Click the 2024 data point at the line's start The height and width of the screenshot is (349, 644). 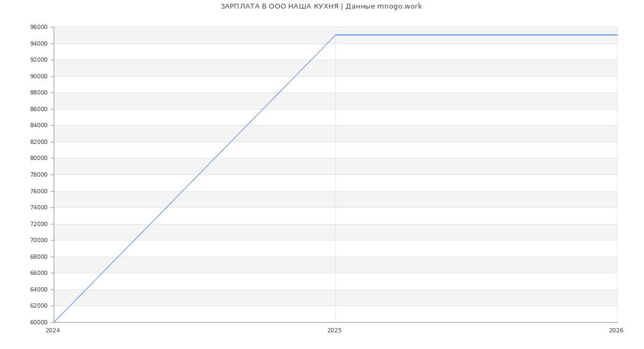(x=54, y=322)
